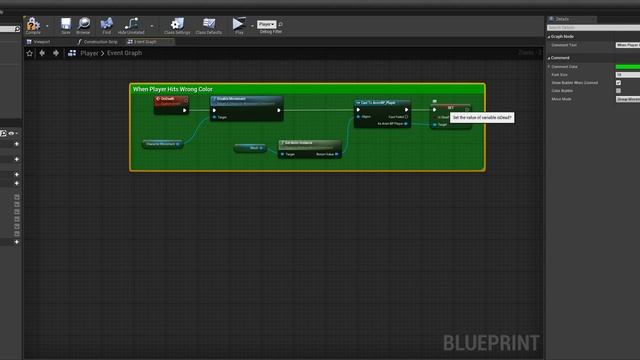Click the Browse magnifier icon
Image resolution: width=640 pixels, height=360 pixels.
(x=83, y=24)
